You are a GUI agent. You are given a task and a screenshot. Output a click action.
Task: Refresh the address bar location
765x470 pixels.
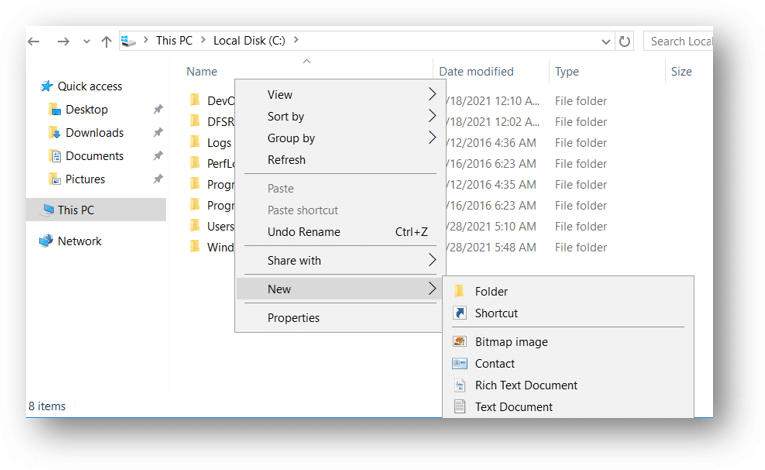624,41
